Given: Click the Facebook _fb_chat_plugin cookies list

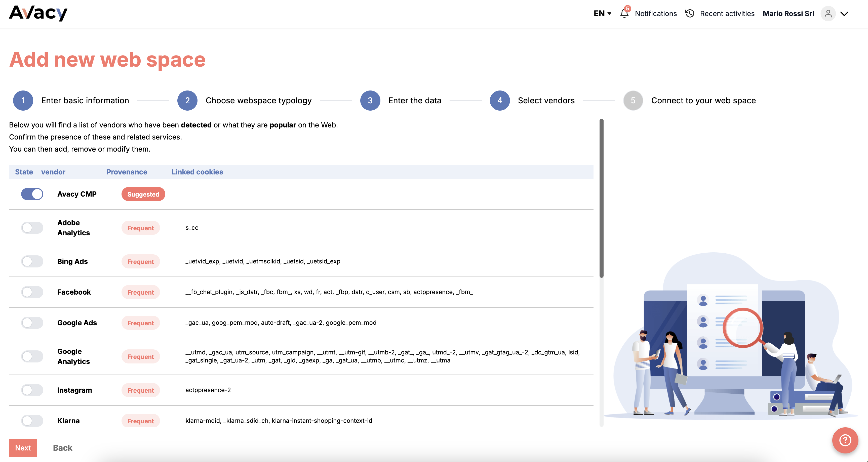Looking at the screenshot, I should 329,292.
